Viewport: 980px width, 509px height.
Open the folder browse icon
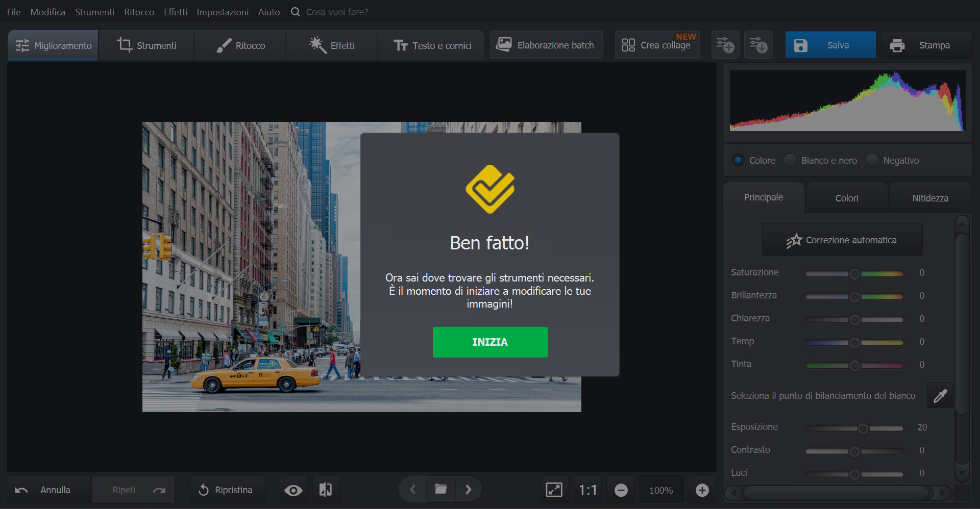440,490
